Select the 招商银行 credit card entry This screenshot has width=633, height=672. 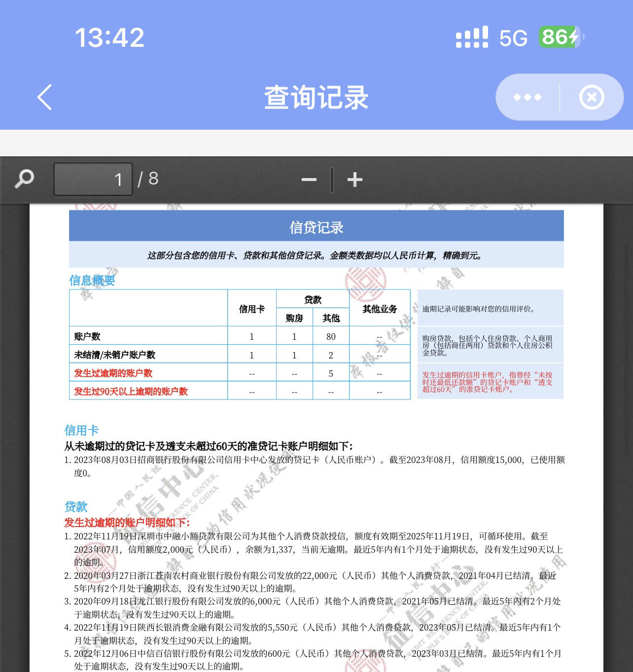coord(315,466)
